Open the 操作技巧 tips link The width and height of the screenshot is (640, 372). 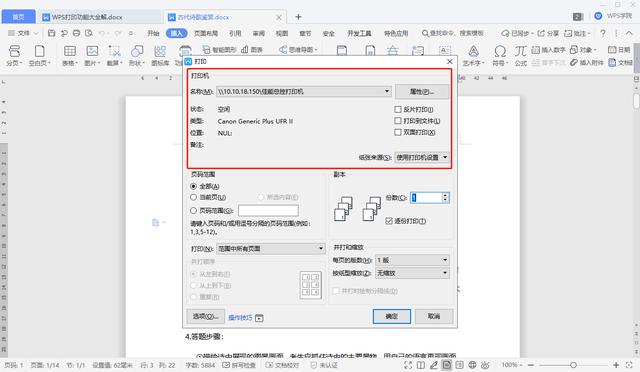pos(240,318)
